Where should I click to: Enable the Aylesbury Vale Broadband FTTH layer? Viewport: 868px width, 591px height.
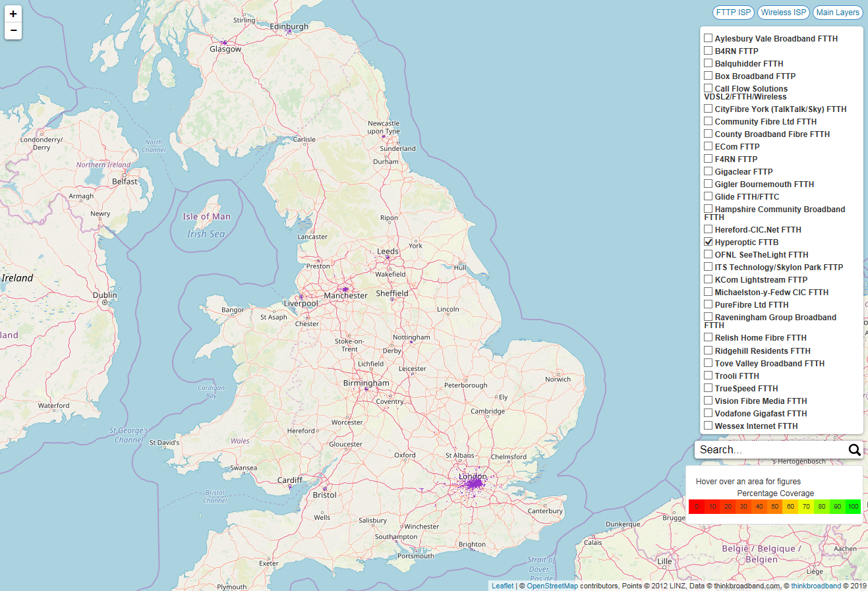709,38
